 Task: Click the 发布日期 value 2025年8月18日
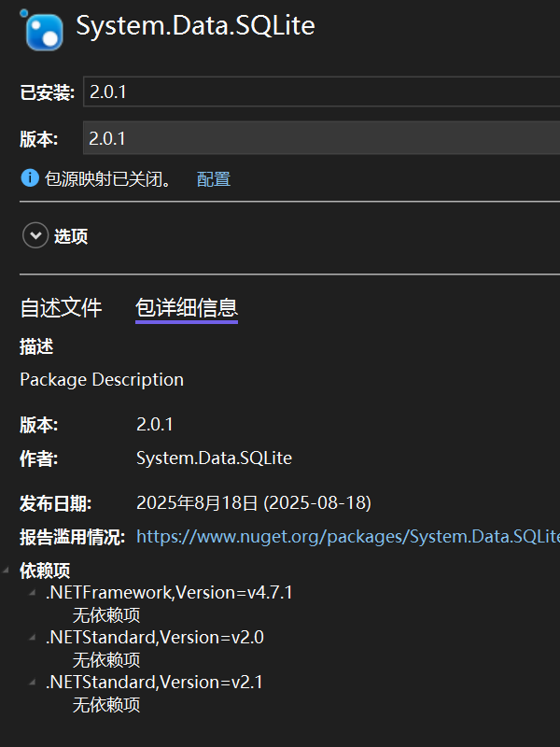(254, 502)
